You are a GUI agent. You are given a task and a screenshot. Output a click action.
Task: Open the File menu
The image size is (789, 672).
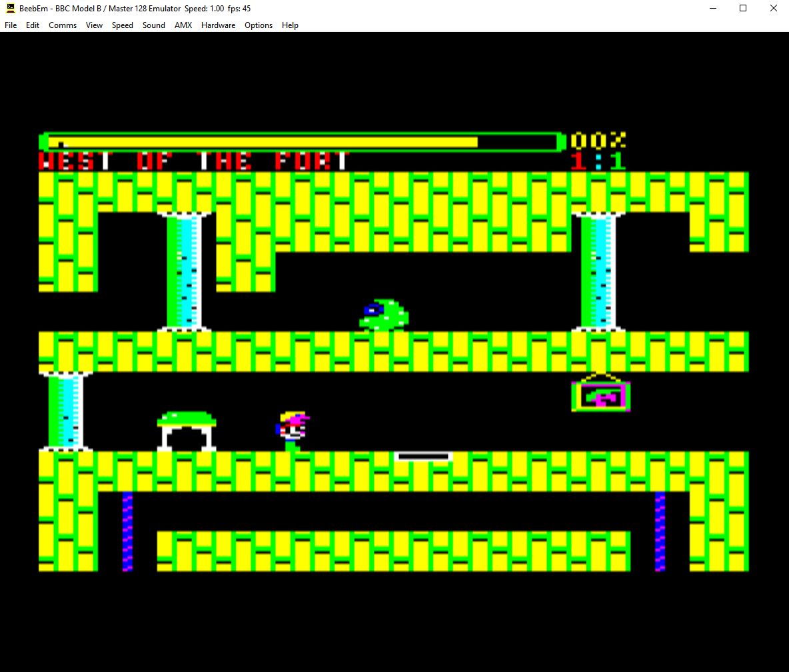coord(10,25)
